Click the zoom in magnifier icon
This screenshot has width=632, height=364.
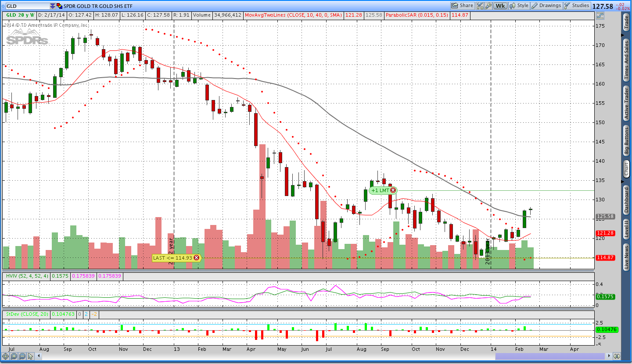[14, 356]
